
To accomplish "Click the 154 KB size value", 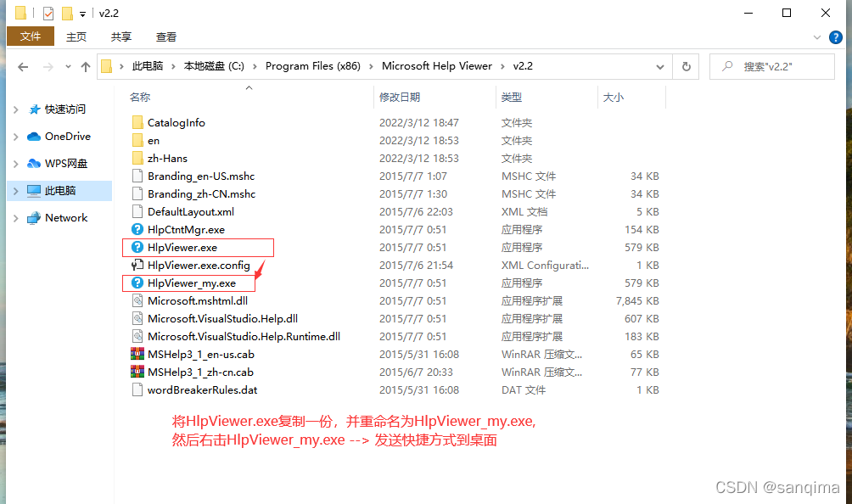I will [x=642, y=230].
